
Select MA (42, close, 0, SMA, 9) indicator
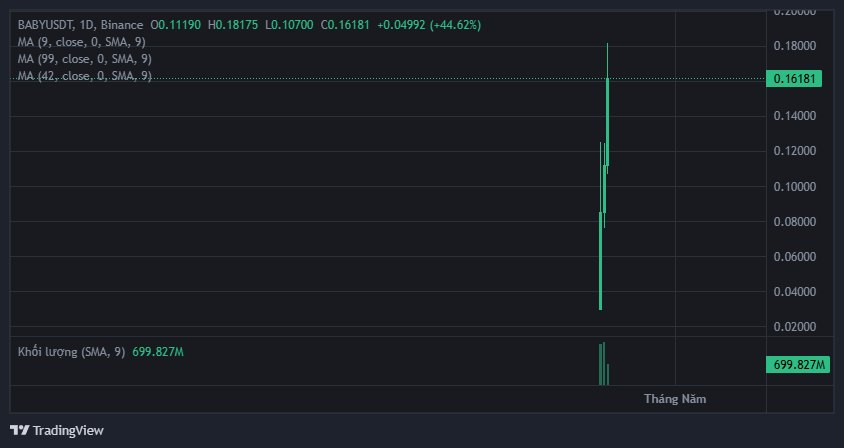85,76
